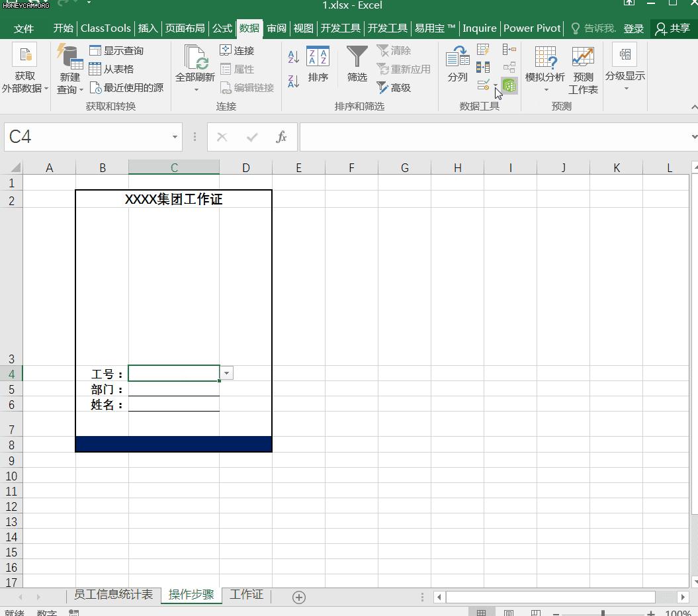The width and height of the screenshot is (698, 616).
Task: Switch to the 开始 (Home) tab
Action: point(64,28)
